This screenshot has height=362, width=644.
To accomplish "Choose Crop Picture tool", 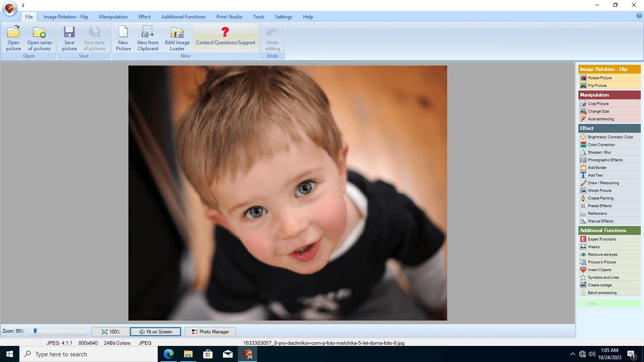I will pos(609,103).
